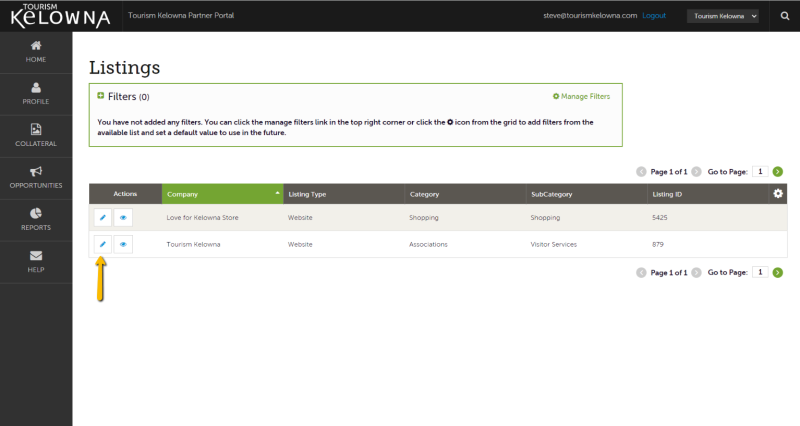Open the Tourism Kelowna account dropdown
The height and width of the screenshot is (426, 800).
722,16
